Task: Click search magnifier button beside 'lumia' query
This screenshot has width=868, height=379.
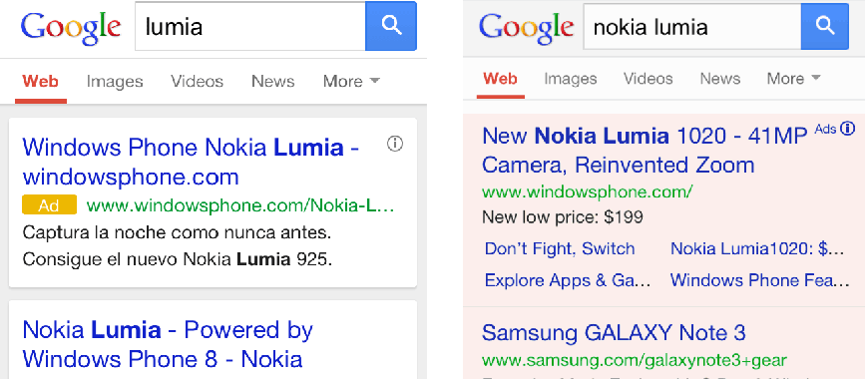Action: (391, 26)
